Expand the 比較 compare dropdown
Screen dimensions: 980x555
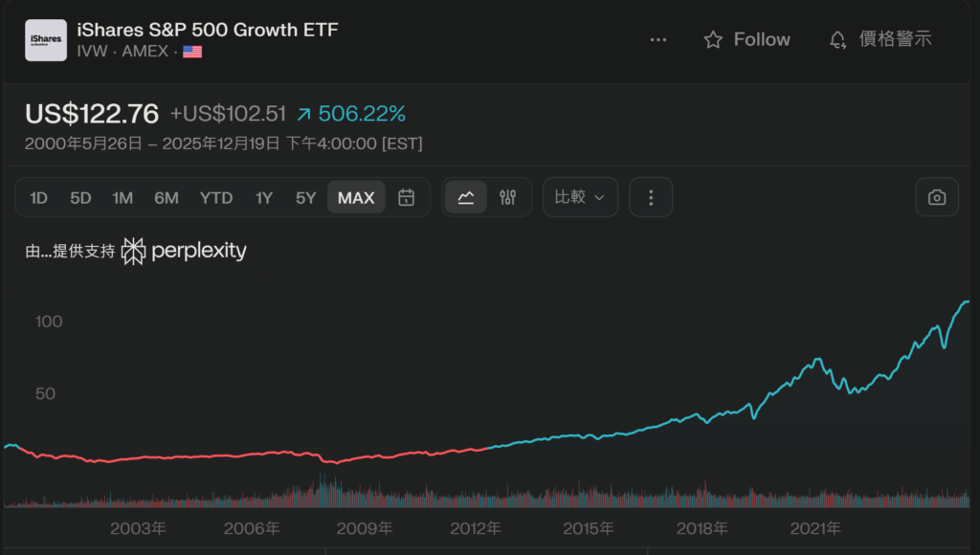(580, 197)
